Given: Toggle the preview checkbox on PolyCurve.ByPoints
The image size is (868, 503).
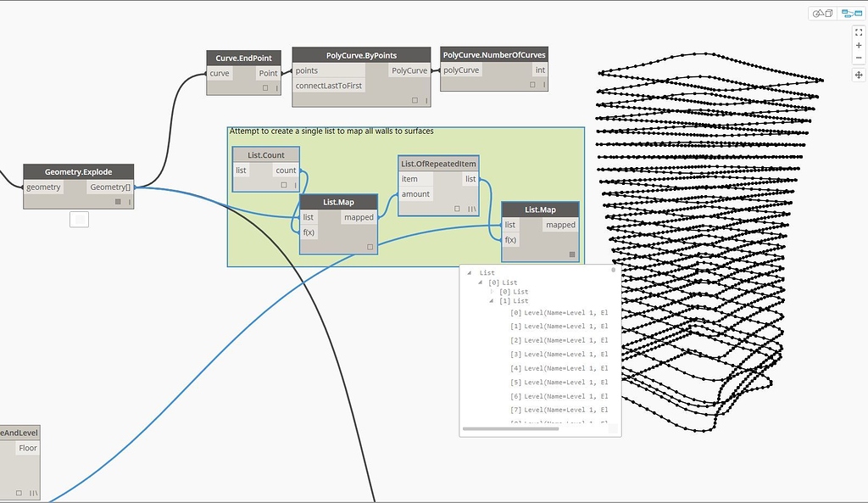Looking at the screenshot, I should [x=415, y=99].
